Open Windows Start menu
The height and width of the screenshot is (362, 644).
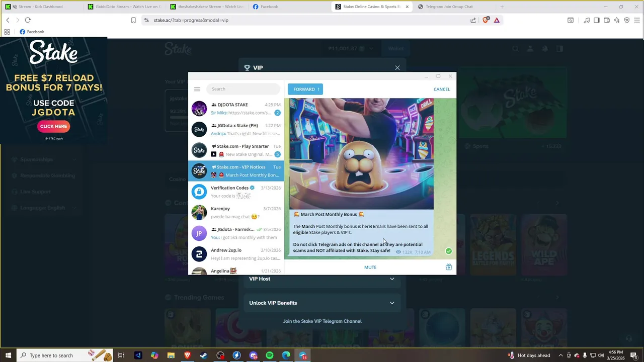pos(8,355)
